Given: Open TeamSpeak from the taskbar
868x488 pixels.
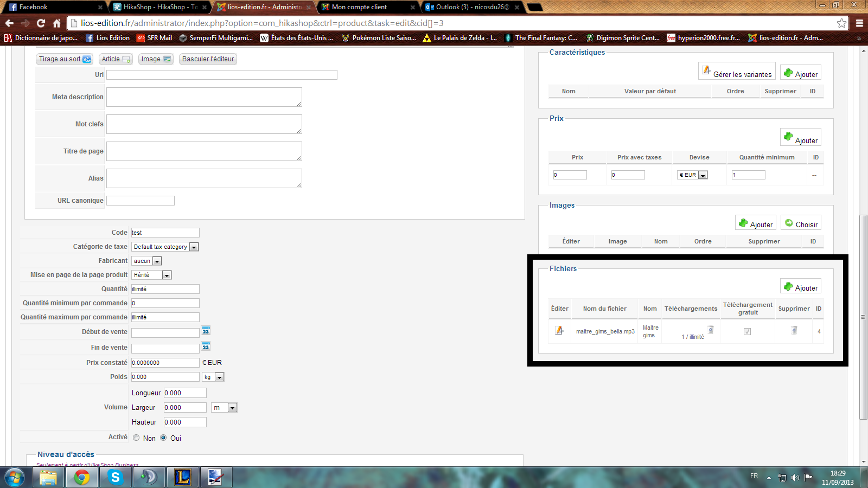Looking at the screenshot, I should (148, 477).
